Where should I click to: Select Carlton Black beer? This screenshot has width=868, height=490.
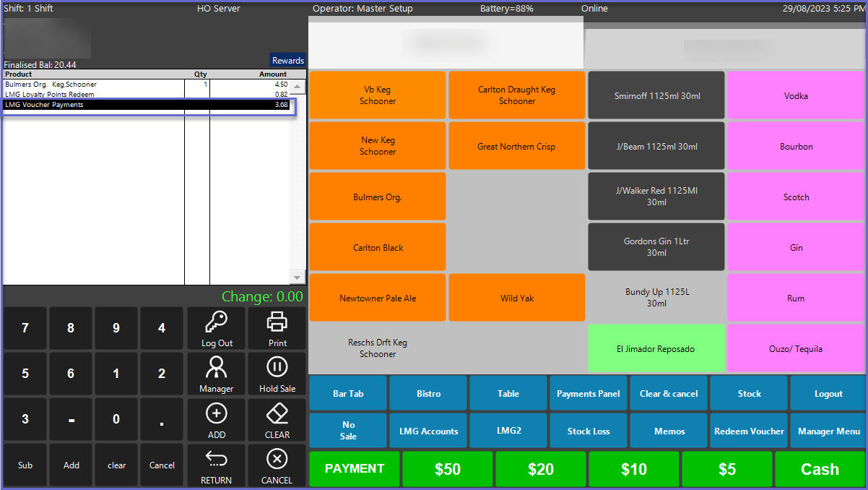[x=378, y=247]
